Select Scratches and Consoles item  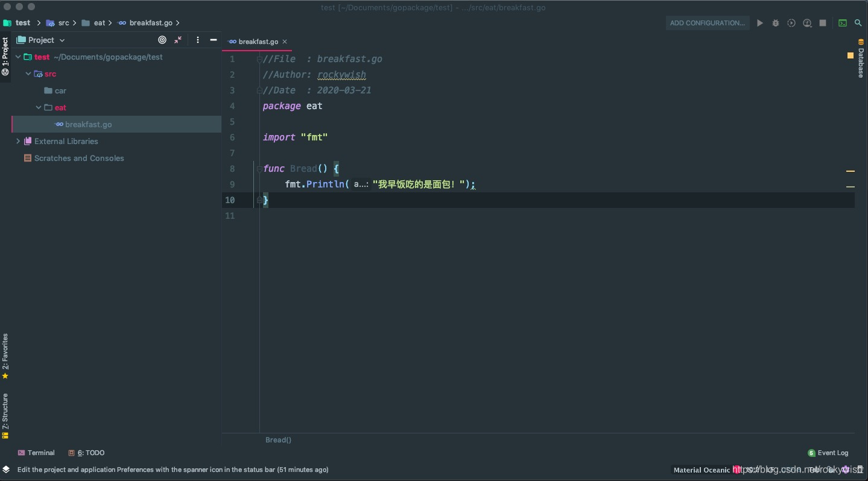tap(74, 158)
